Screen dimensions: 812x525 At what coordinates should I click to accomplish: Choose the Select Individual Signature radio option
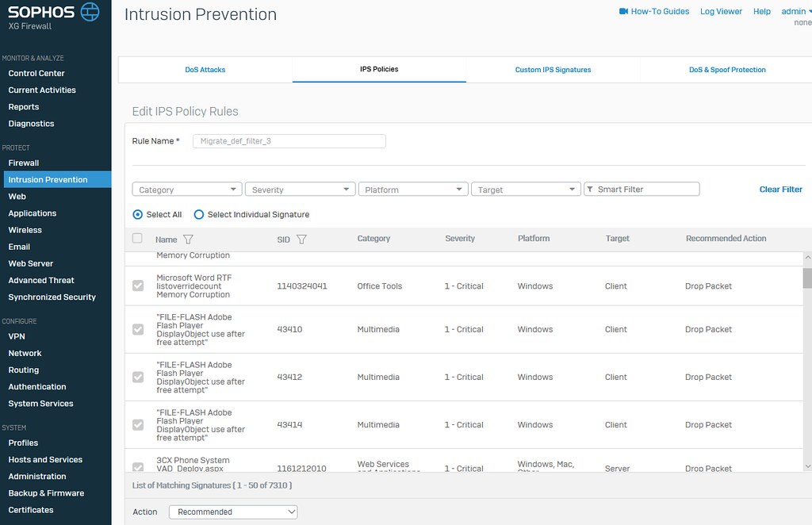(x=199, y=214)
